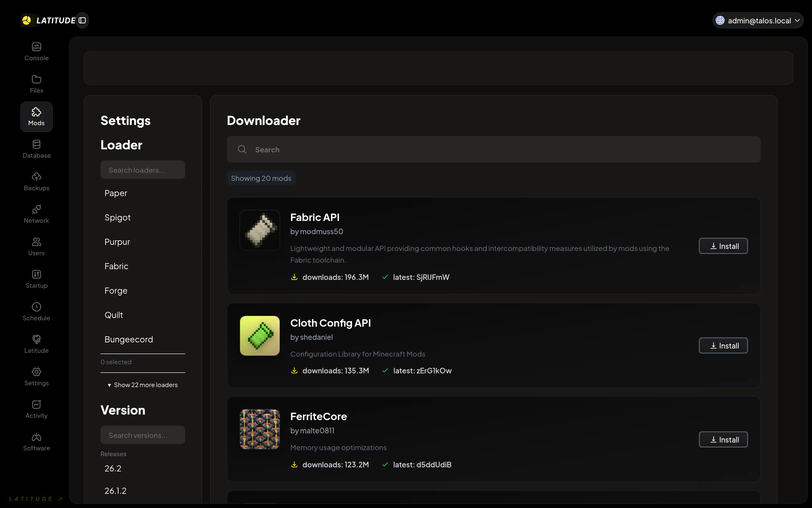Open the Settings gear sidebar item
The image size is (812, 508).
(36, 377)
